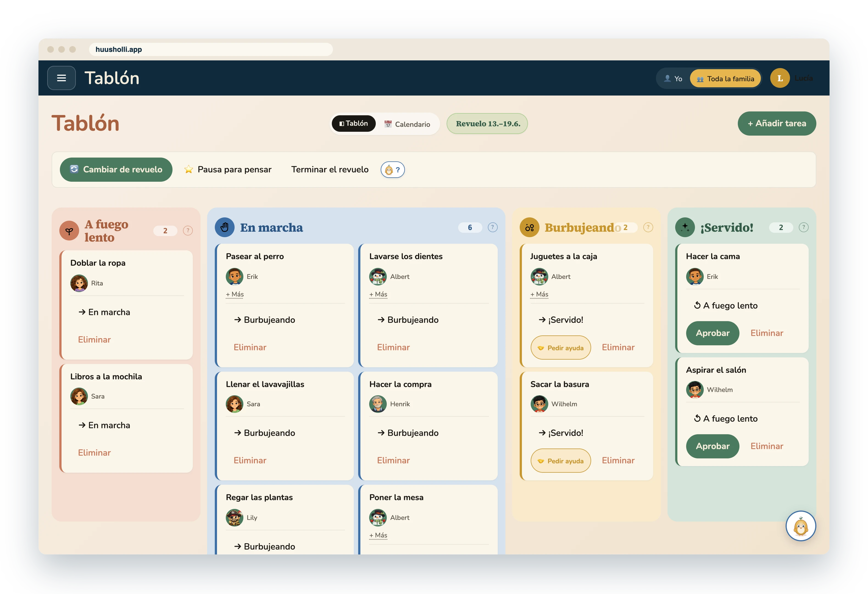Click the ¡Servido! sparkle icon
Image resolution: width=868 pixels, height=594 pixels.
685,227
